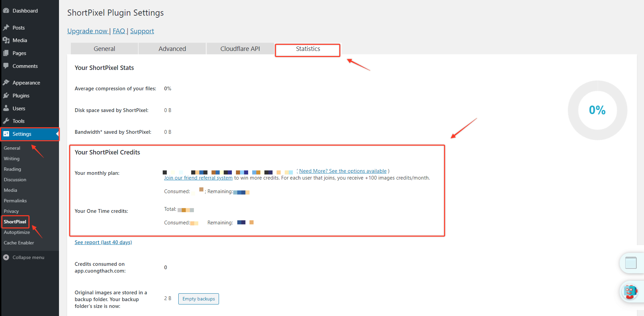Image resolution: width=644 pixels, height=316 pixels.
Task: Open the Support link
Action: tap(142, 31)
